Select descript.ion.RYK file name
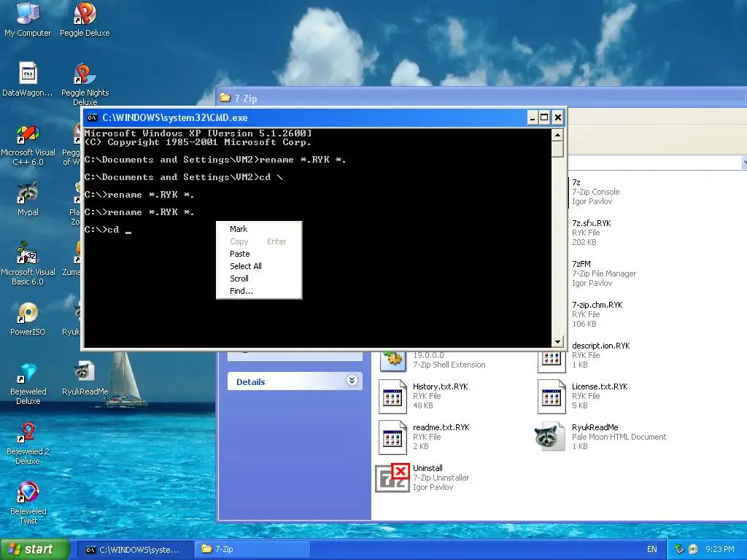The image size is (747, 560). click(x=601, y=346)
